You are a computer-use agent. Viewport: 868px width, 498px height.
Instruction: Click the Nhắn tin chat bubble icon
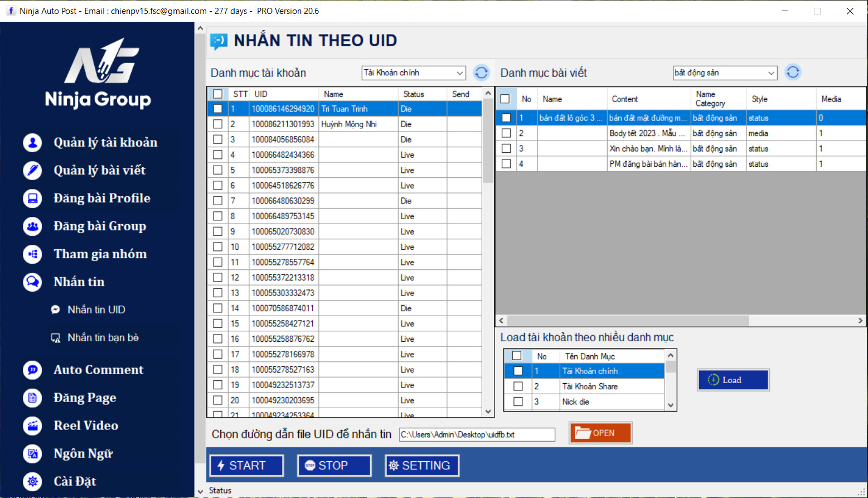pyautogui.click(x=32, y=282)
